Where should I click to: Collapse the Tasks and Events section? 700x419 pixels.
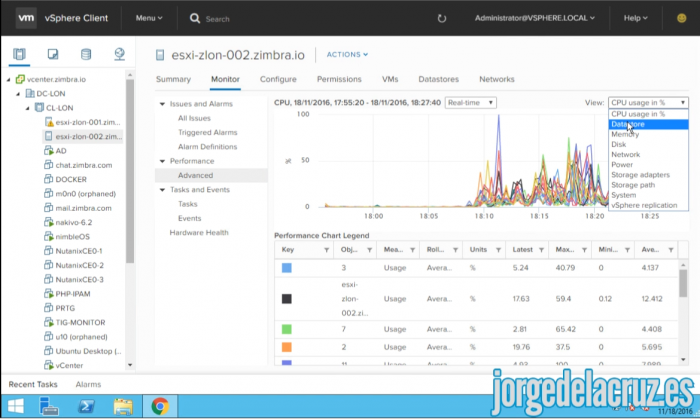tap(162, 189)
